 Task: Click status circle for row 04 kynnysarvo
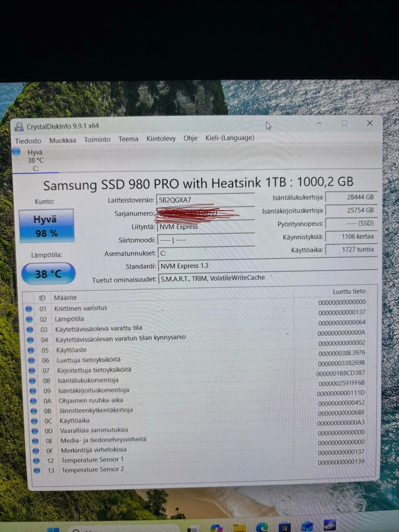tap(30, 340)
